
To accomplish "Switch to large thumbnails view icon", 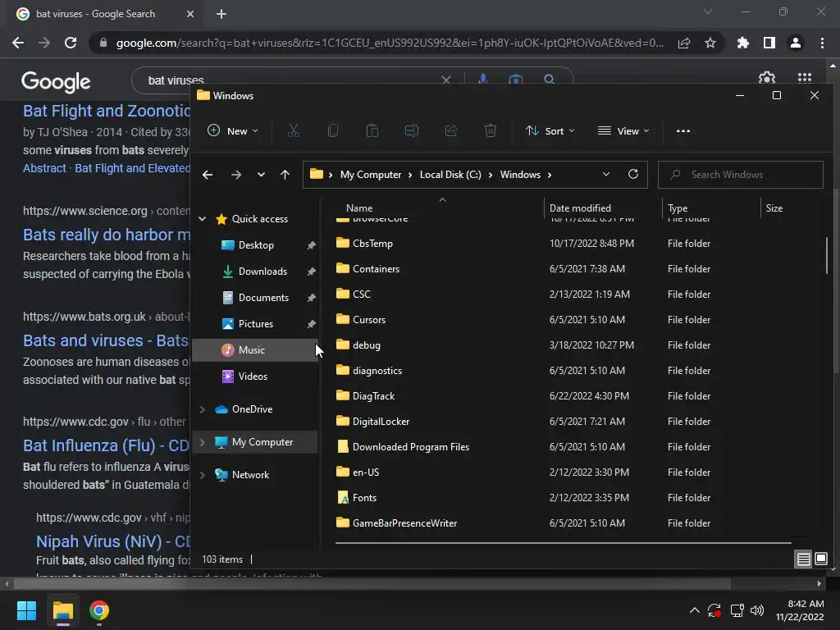I will 821,559.
